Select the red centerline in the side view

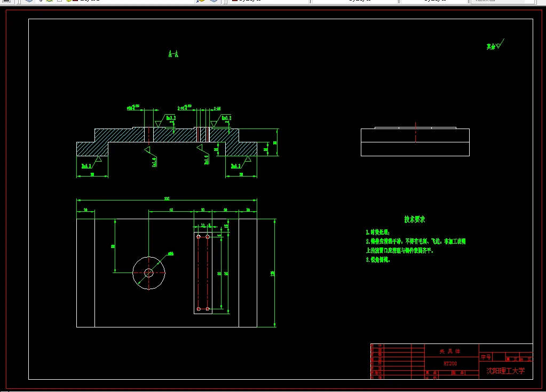pyautogui.click(x=415, y=132)
